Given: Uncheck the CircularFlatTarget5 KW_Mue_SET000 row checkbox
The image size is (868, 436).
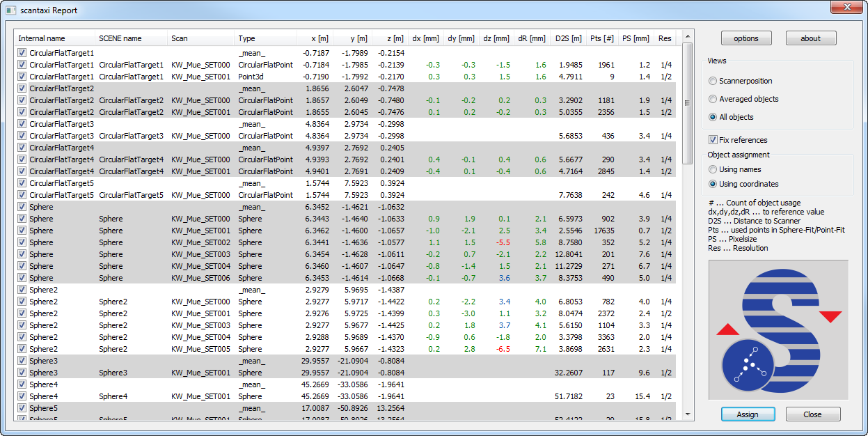Looking at the screenshot, I should coord(22,195).
